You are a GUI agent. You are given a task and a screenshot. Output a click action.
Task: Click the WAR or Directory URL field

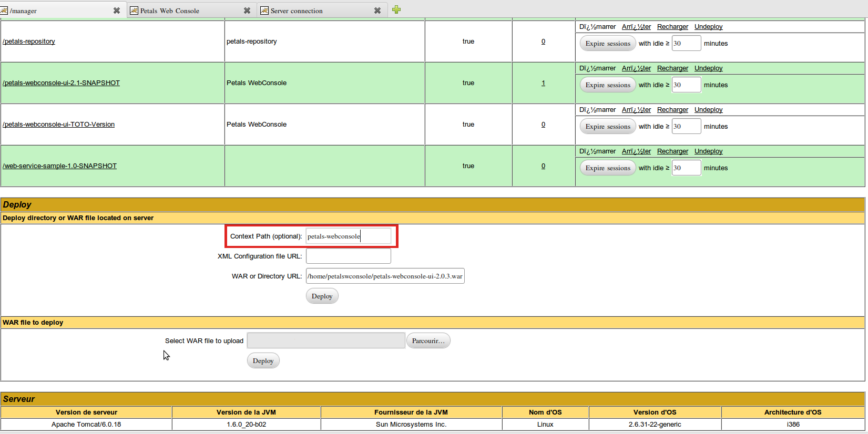(385, 276)
